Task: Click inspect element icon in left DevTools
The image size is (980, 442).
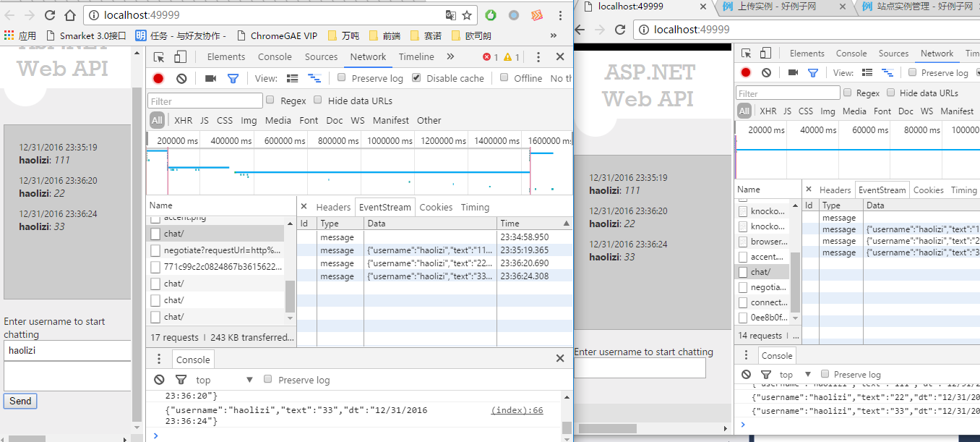Action: 159,57
